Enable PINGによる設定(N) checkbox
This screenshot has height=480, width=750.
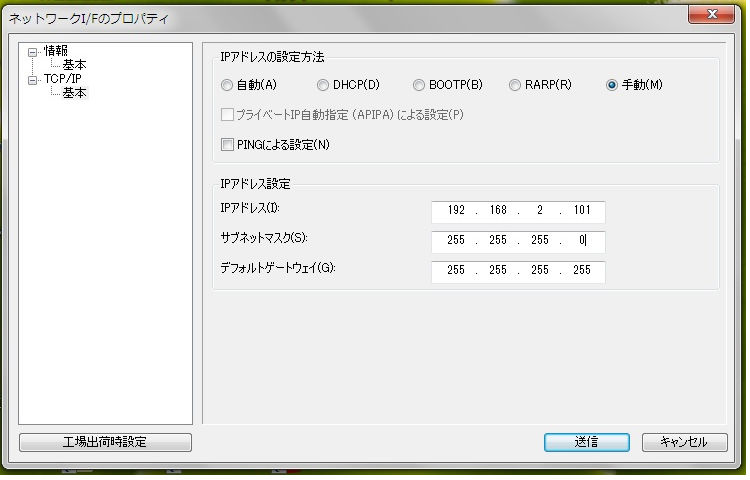227,144
